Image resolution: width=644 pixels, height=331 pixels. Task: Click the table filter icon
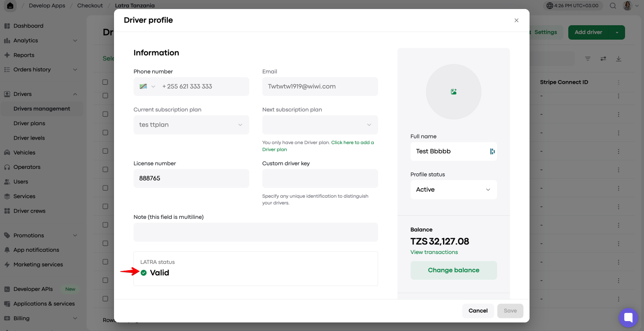coord(588,59)
